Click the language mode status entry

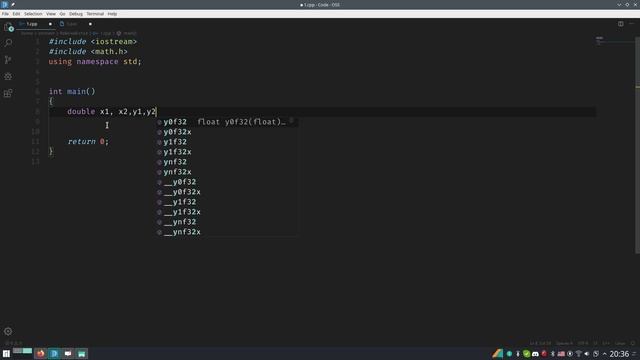point(606,343)
